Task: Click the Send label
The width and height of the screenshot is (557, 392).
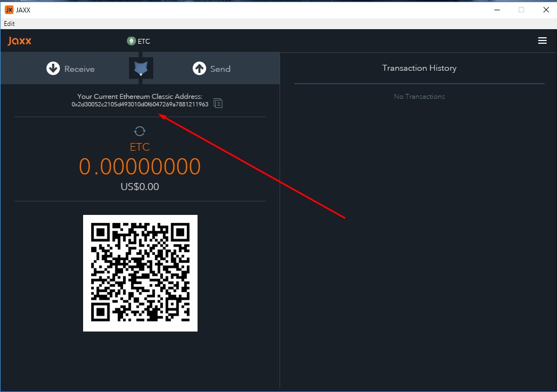Action: pyautogui.click(x=220, y=69)
